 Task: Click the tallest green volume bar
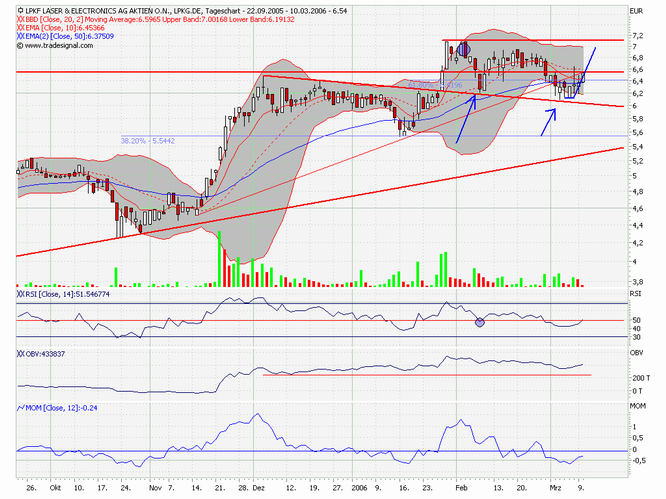point(220,259)
